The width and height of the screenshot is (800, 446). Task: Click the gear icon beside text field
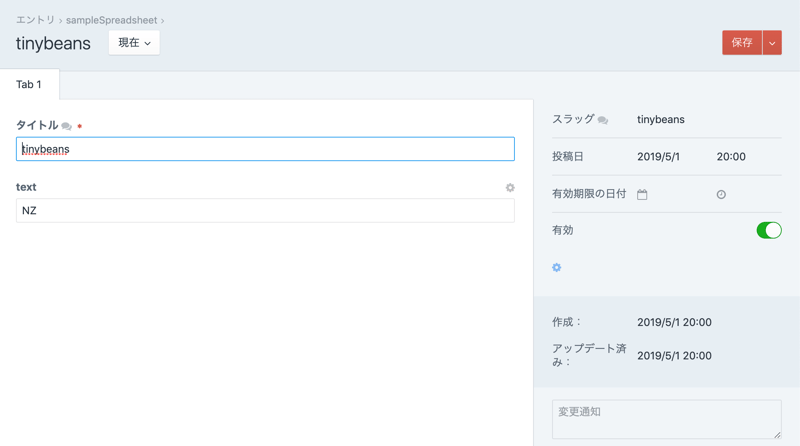click(x=510, y=187)
